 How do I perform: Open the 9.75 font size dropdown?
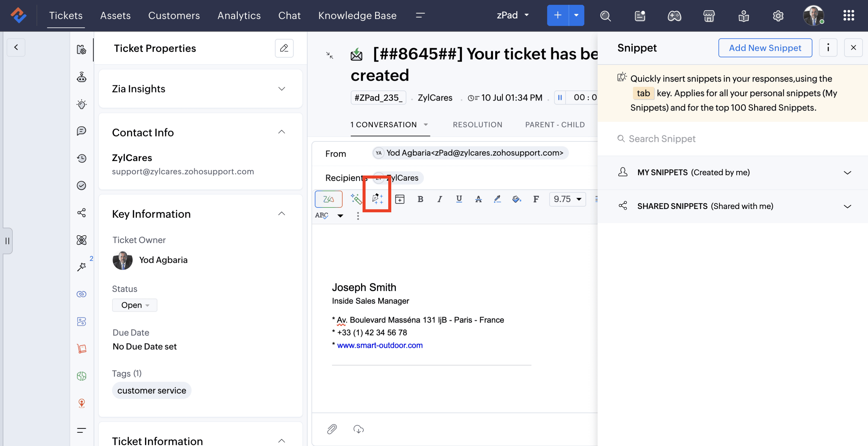(568, 199)
